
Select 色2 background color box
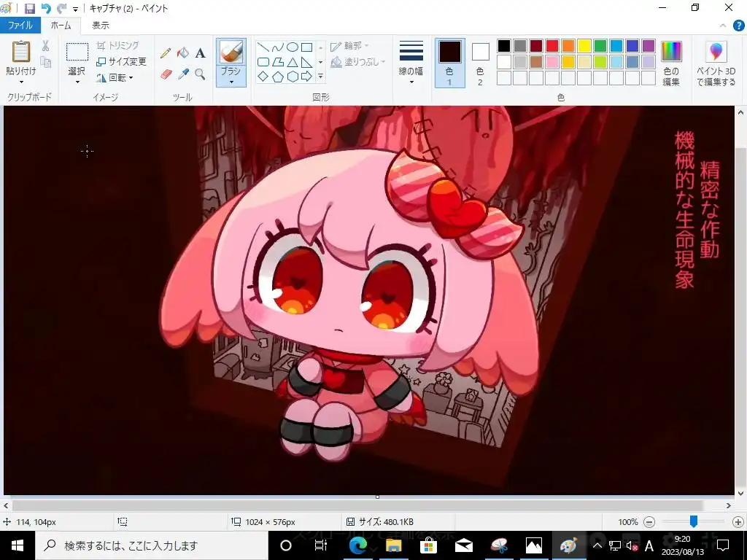480,63
